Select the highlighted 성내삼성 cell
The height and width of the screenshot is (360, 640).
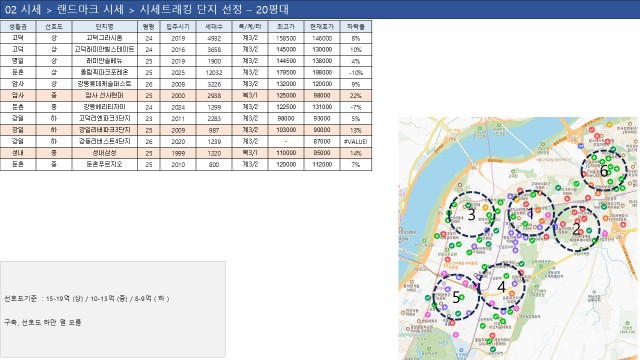point(104,153)
